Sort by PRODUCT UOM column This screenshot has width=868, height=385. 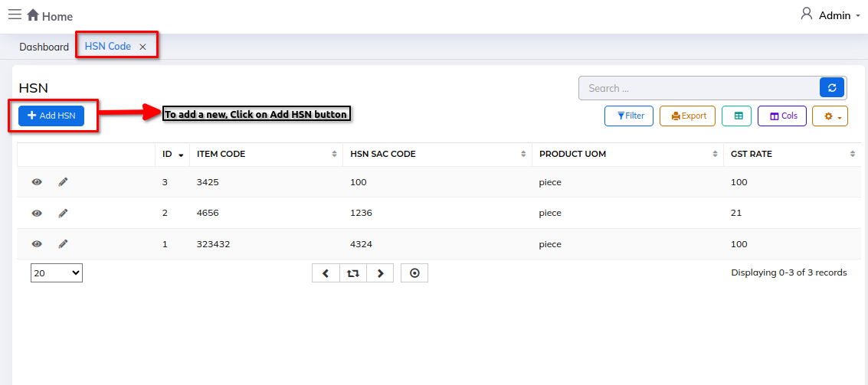627,155
